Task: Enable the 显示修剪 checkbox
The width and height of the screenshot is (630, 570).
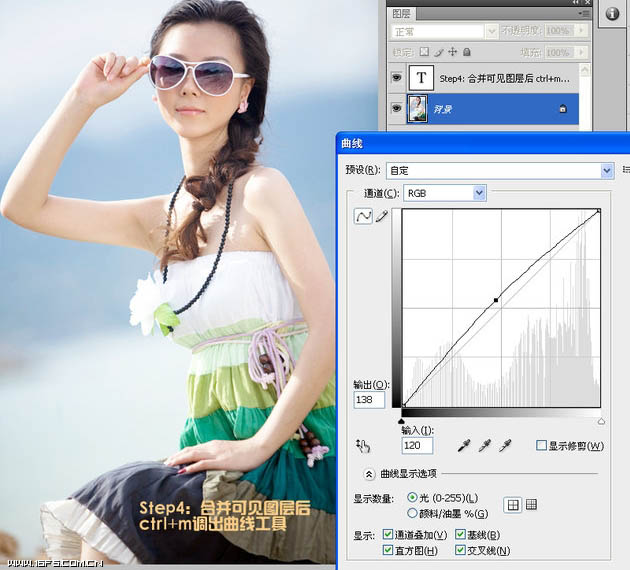Action: pyautogui.click(x=541, y=445)
